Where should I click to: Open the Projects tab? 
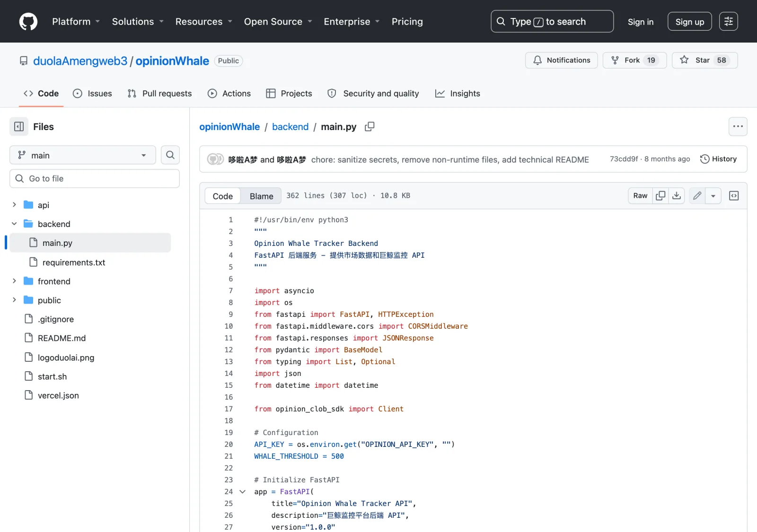289,93
